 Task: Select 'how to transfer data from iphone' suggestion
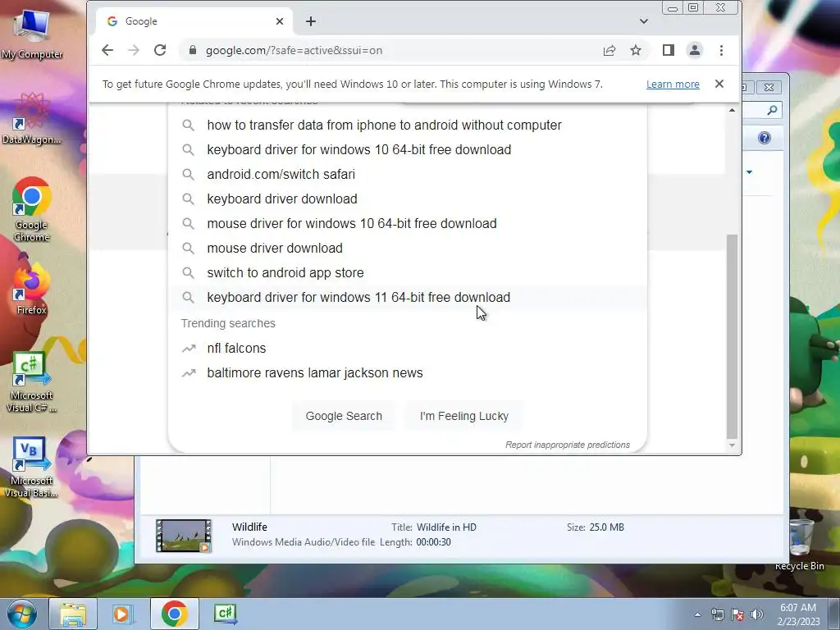click(407, 125)
